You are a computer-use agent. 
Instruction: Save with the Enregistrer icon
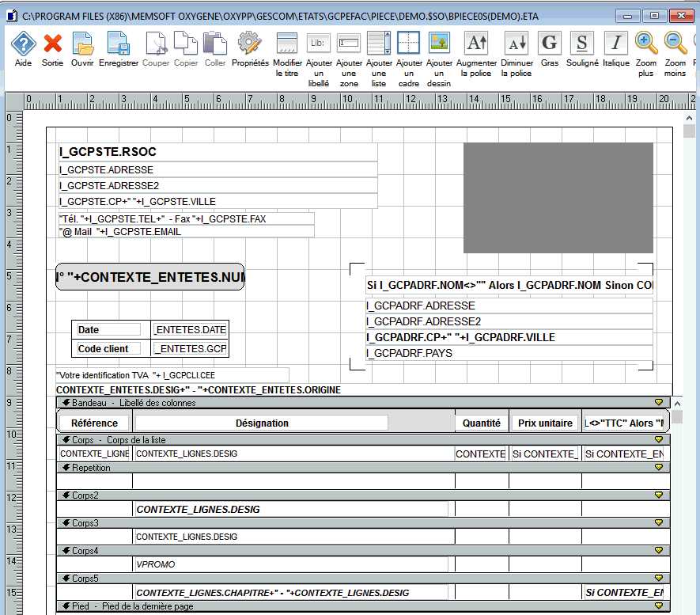tap(119, 44)
